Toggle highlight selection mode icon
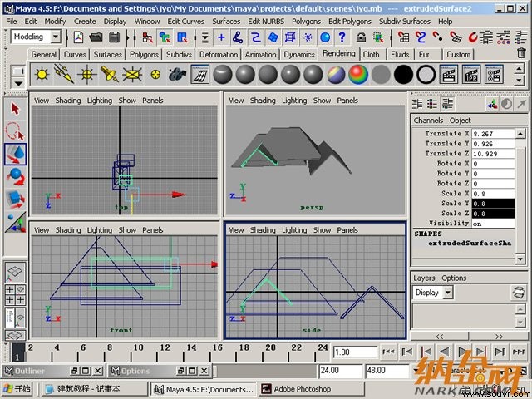 coord(378,37)
